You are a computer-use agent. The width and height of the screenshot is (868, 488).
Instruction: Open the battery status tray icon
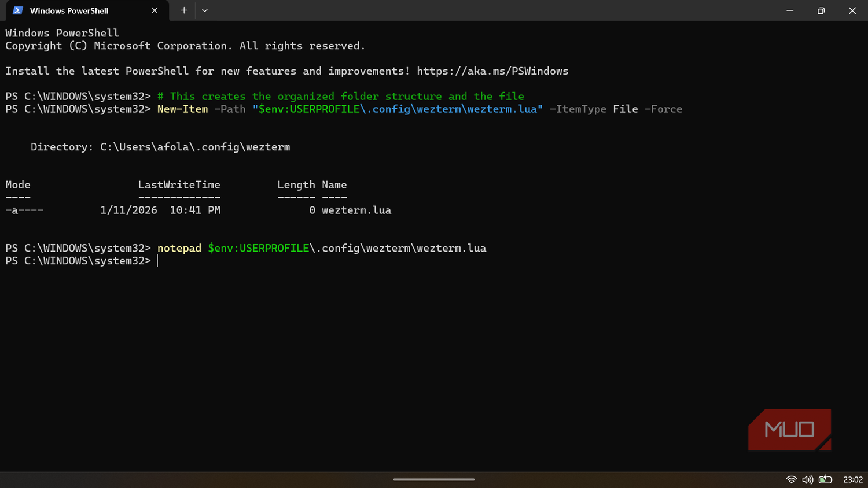point(825,479)
